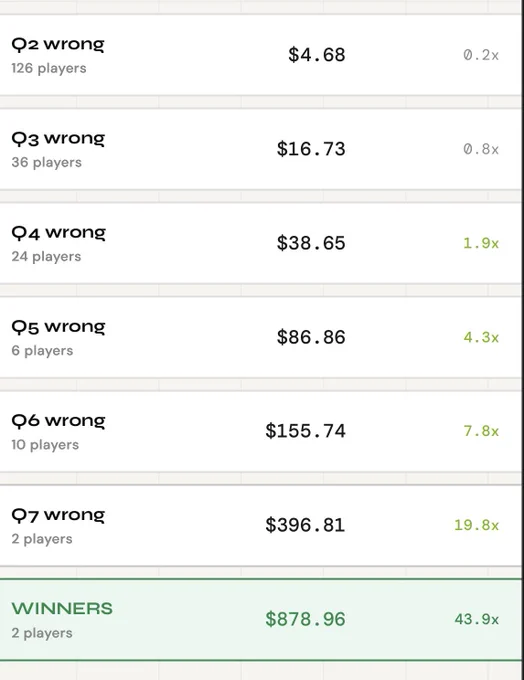
Task: Click the $4.68 payout amount
Action: (x=317, y=55)
